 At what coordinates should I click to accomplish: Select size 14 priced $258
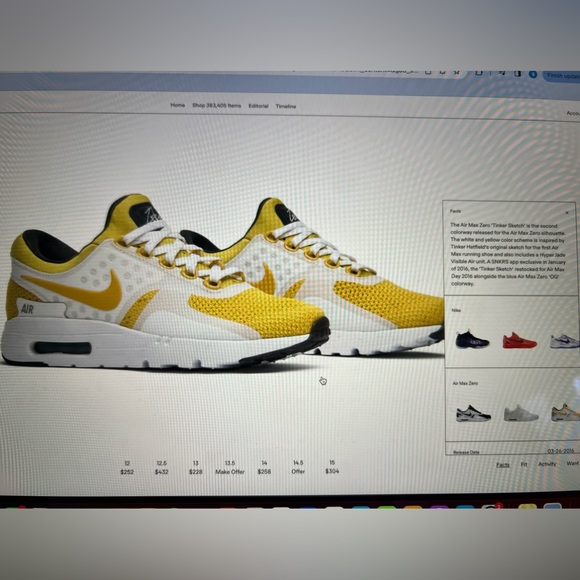[264, 467]
